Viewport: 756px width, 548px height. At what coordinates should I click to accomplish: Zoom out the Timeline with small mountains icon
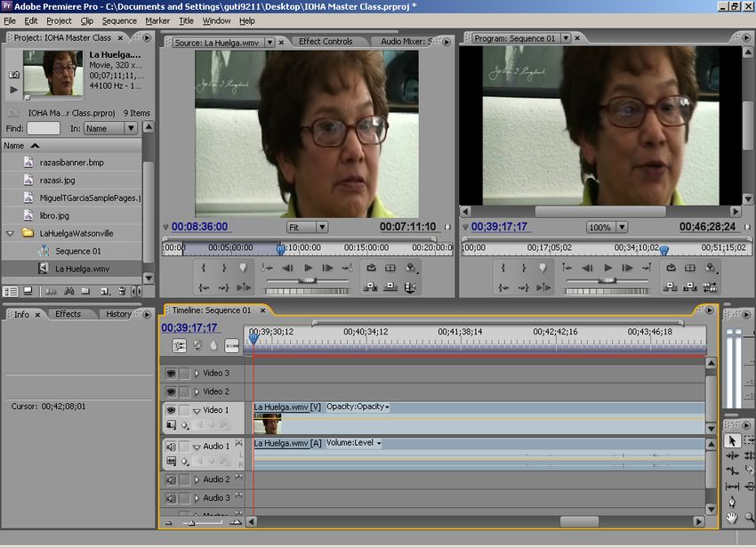pos(168,522)
